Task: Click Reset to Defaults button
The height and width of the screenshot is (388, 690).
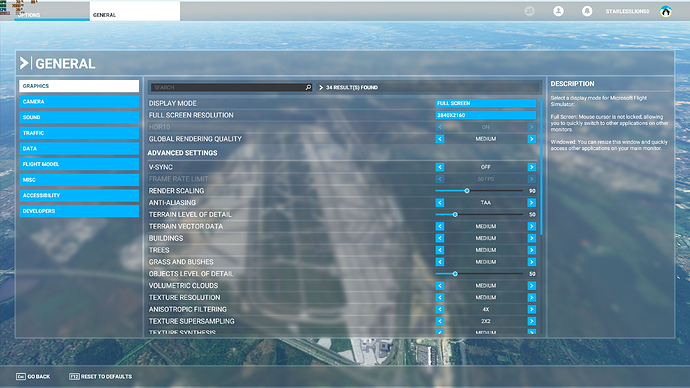Action: 100,377
